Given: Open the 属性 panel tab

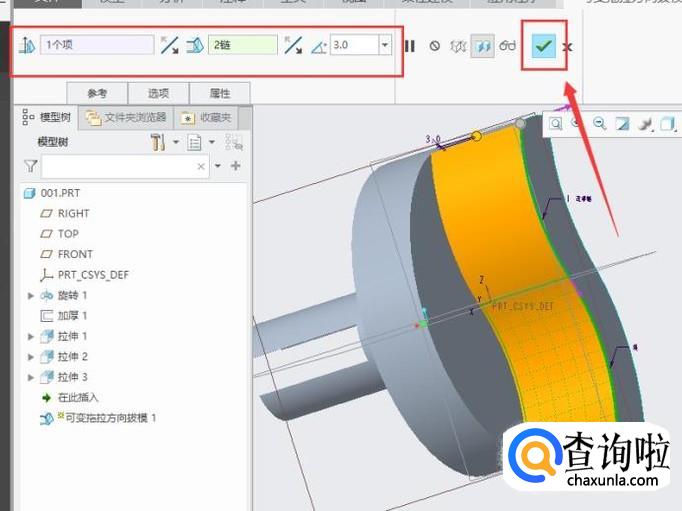Looking at the screenshot, I should coord(220,93).
